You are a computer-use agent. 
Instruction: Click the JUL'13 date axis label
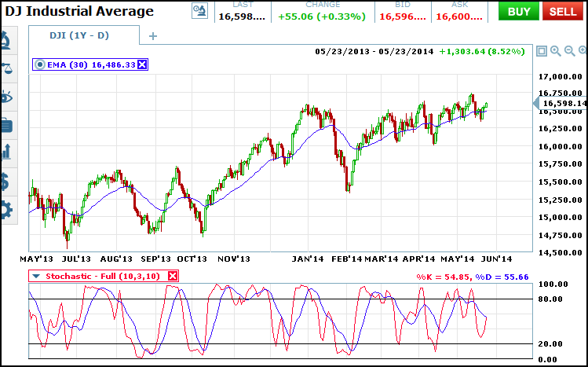(75, 259)
